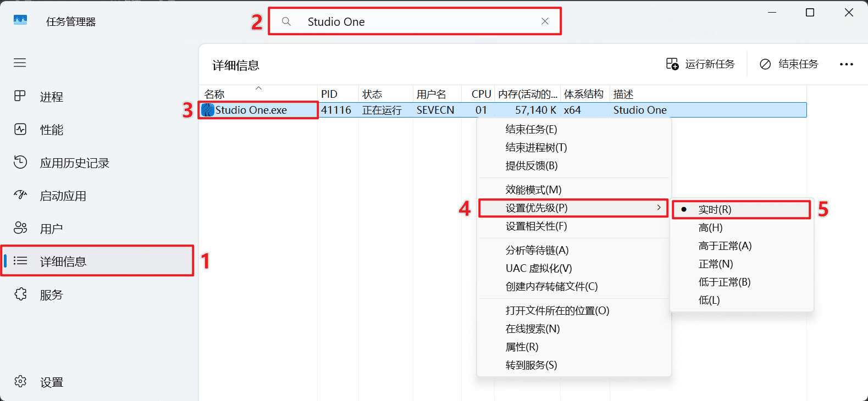This screenshot has height=401, width=868.
Task: Sort by the PID column header
Action: (x=338, y=94)
